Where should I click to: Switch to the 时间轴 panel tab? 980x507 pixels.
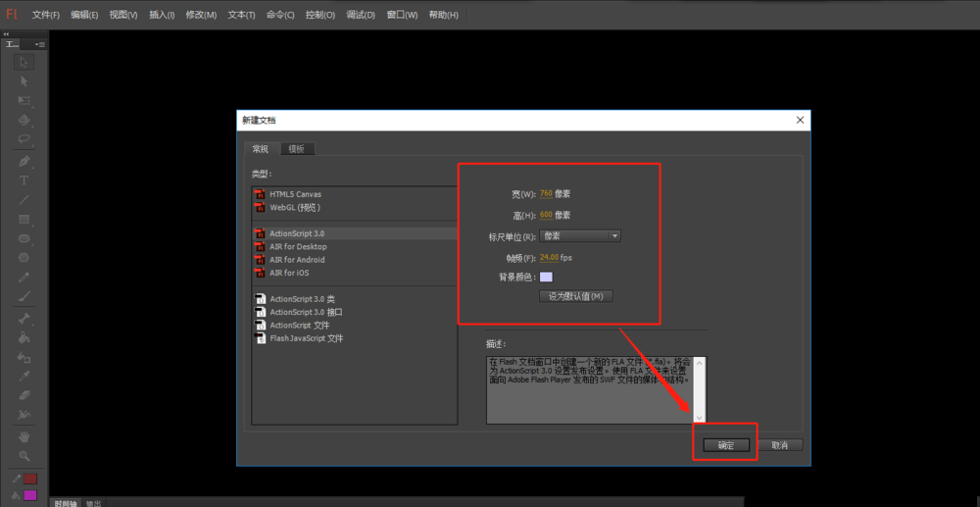click(x=65, y=503)
